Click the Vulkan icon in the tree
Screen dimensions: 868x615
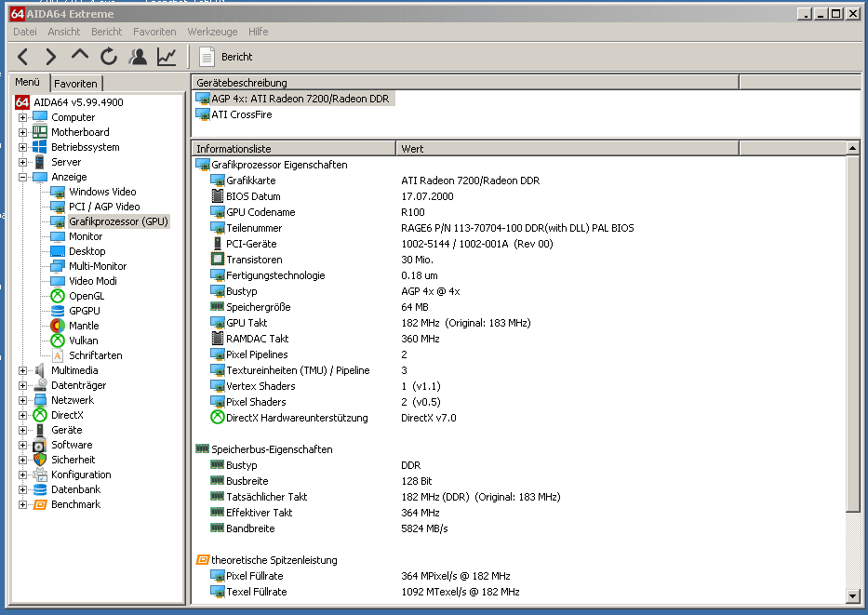tap(58, 341)
